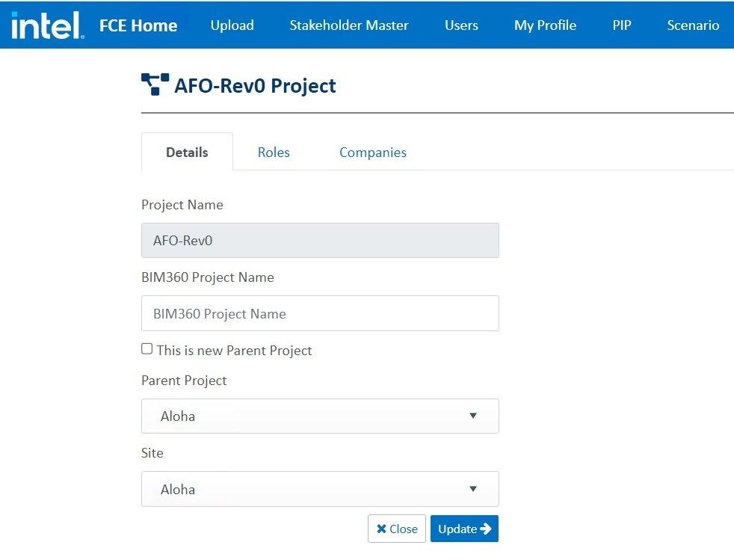Go to My Profile
The width and height of the screenshot is (734, 560).
click(545, 25)
